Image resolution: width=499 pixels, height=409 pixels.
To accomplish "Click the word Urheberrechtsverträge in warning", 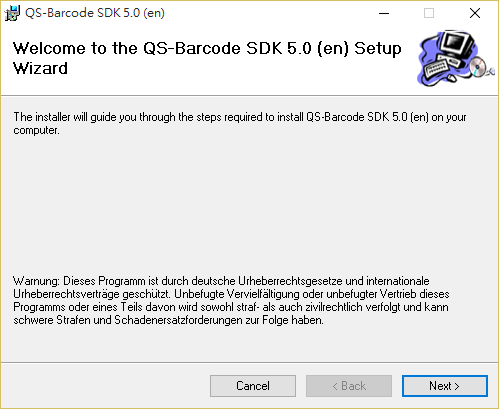I will [x=66, y=294].
